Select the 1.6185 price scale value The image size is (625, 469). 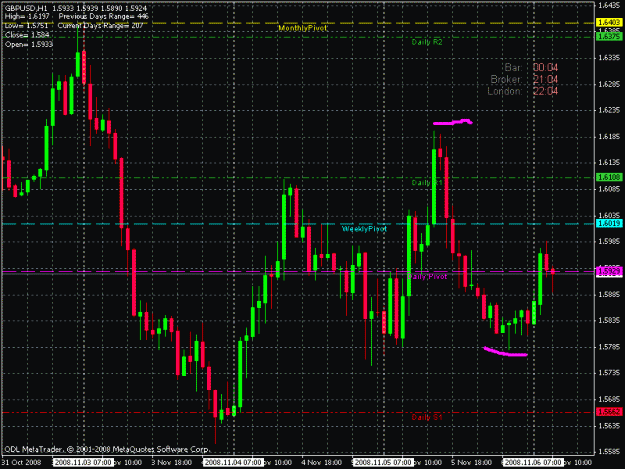pyautogui.click(x=609, y=137)
